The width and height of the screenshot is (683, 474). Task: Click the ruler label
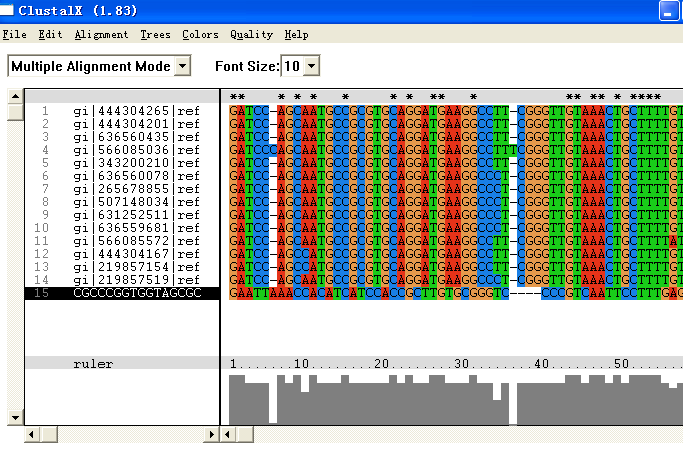(x=93, y=364)
